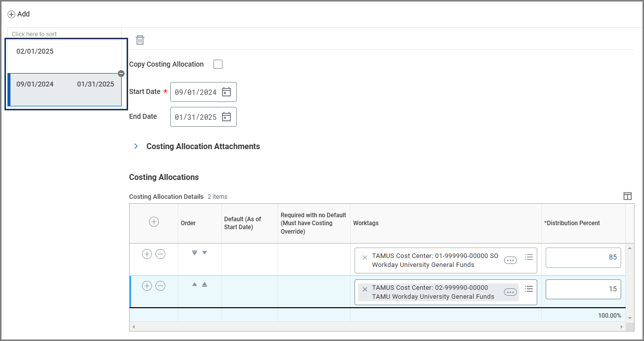Viewport: 644px width, 341px height.
Task: Click here to sort the date list
Action: pyautogui.click(x=34, y=34)
